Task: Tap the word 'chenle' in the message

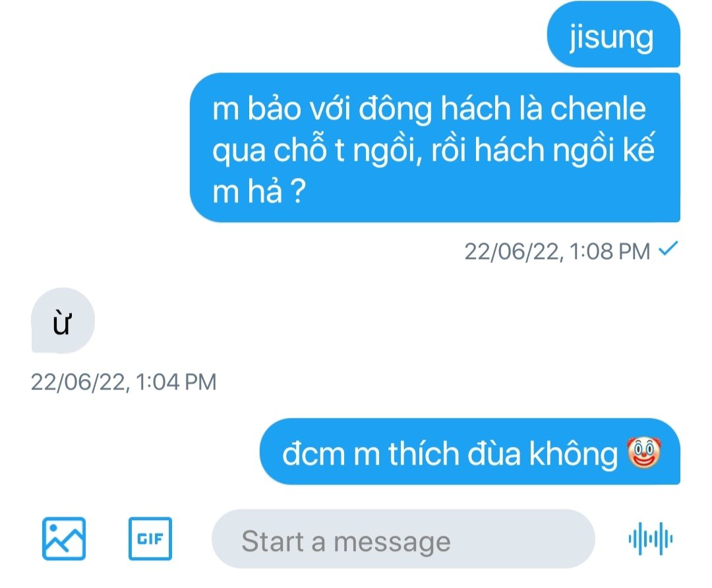Action: (598, 108)
